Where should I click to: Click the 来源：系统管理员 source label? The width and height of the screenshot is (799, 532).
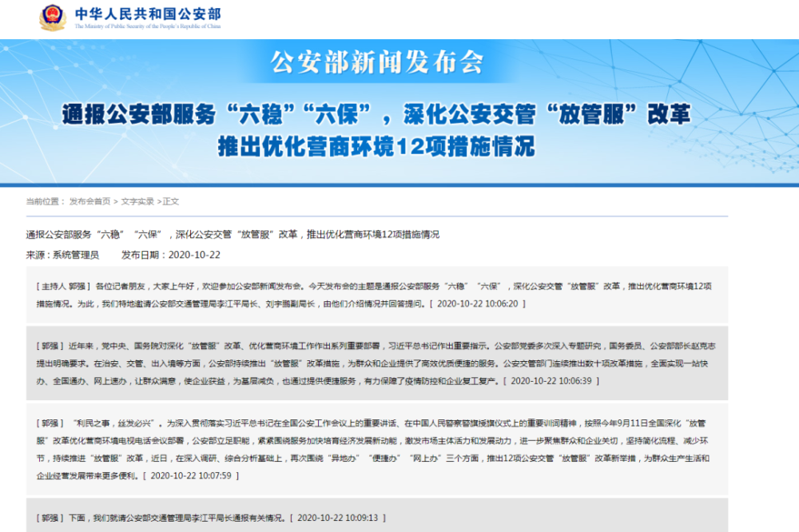(62, 255)
